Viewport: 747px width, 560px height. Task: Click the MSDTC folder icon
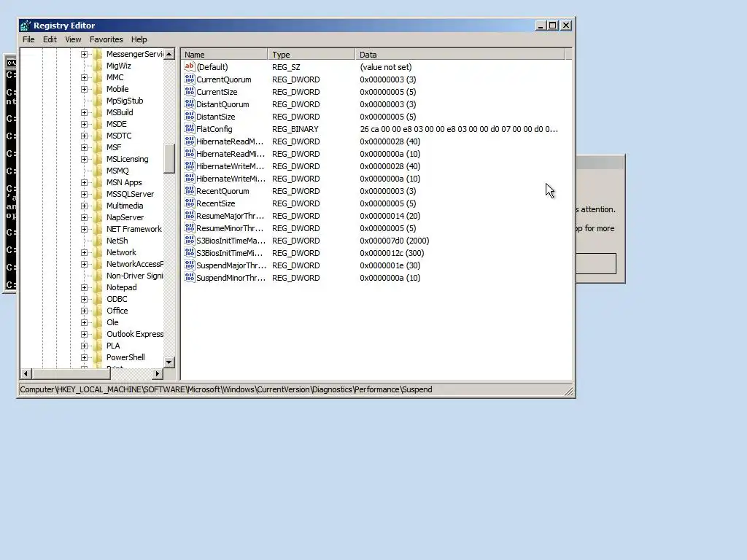[98, 136]
